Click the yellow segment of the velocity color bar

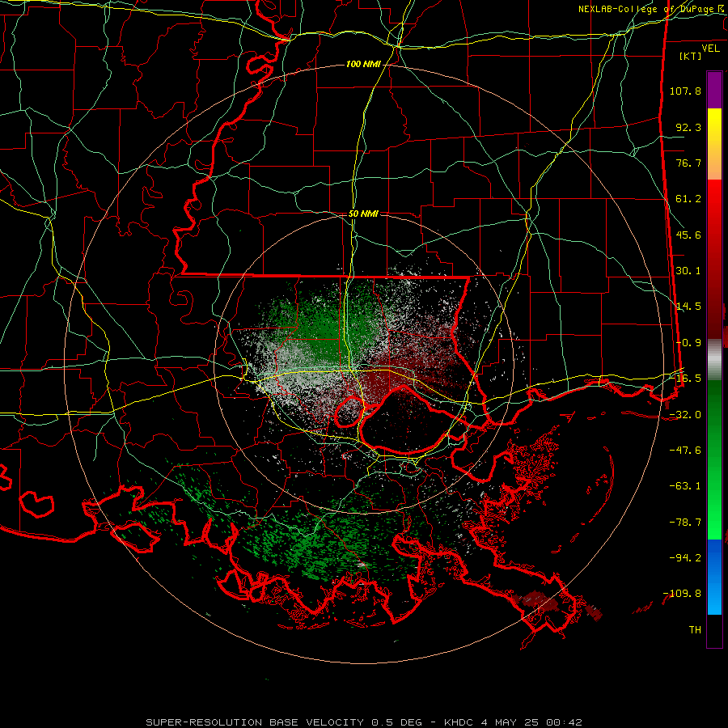tap(714, 144)
